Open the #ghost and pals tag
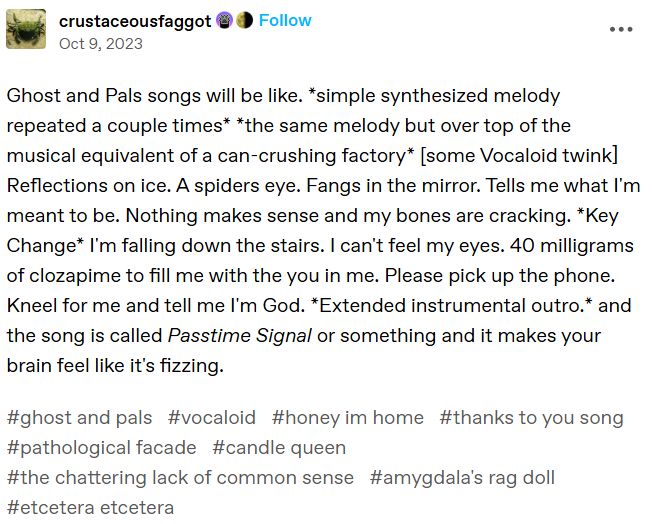The height and width of the screenshot is (524, 652). coord(79,418)
